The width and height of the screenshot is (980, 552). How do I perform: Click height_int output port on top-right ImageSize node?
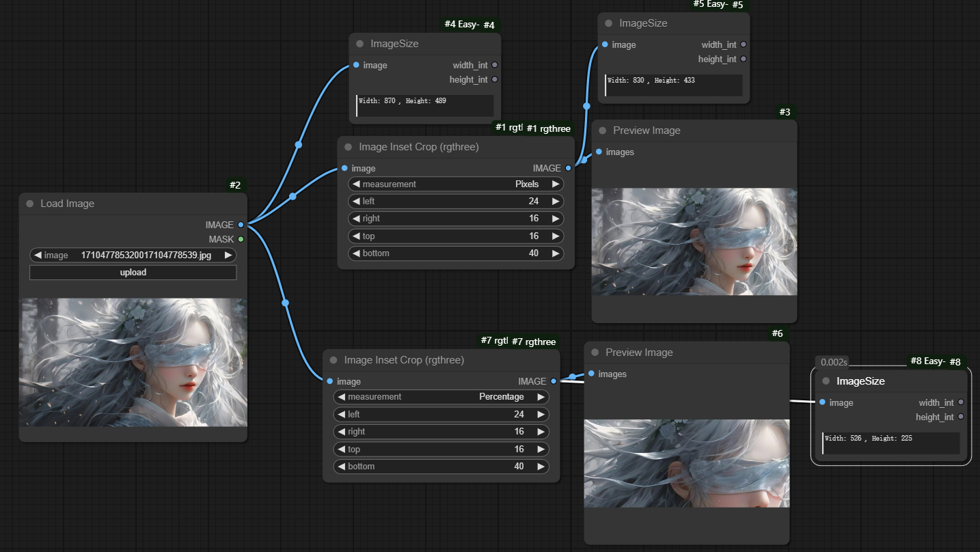click(744, 59)
